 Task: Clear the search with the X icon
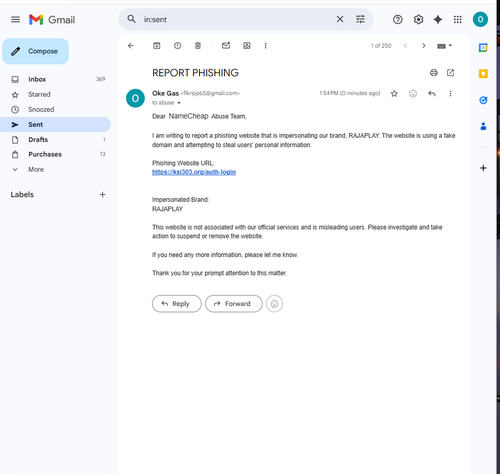point(340,19)
